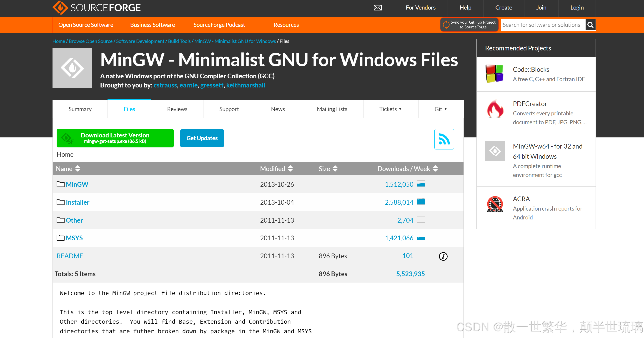This screenshot has height=338, width=644.
Task: Open the README file link
Action: [x=70, y=256]
